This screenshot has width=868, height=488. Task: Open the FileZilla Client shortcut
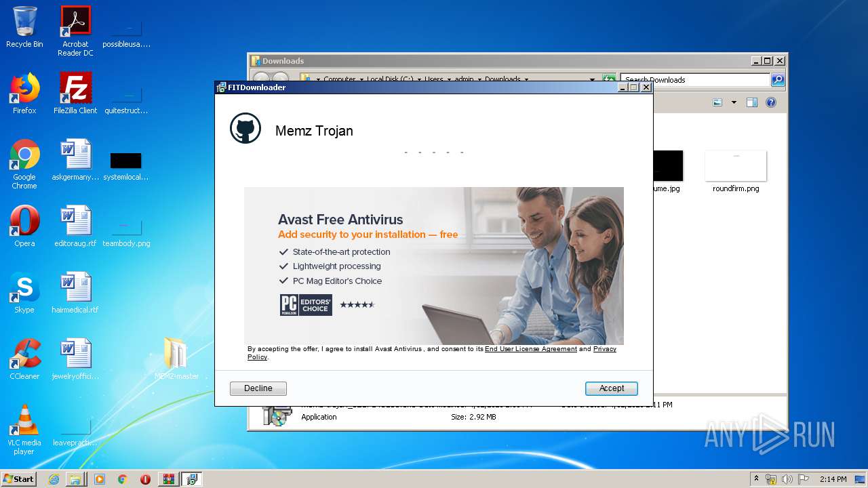(75, 94)
